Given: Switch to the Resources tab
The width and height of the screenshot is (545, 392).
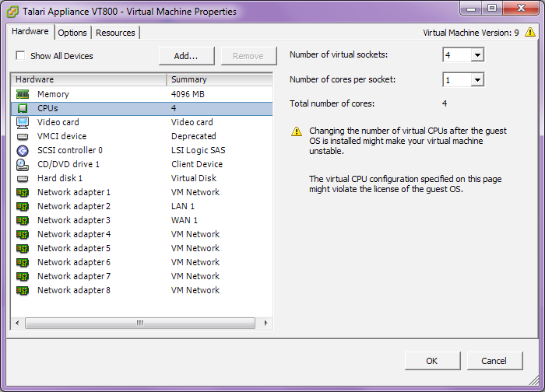Looking at the screenshot, I should click(115, 33).
